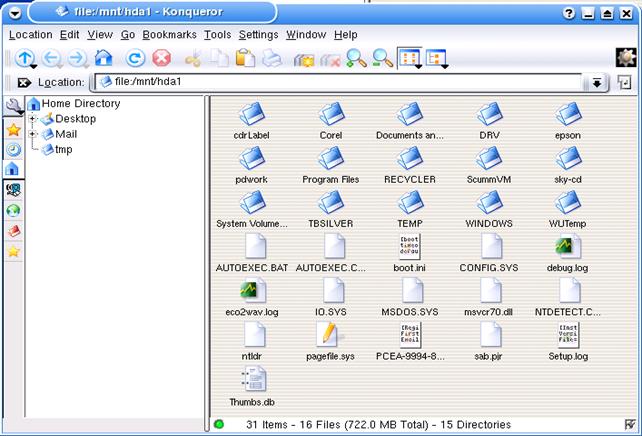Click the Zoom In magnifier icon
This screenshot has height=436, width=642.
point(356,59)
